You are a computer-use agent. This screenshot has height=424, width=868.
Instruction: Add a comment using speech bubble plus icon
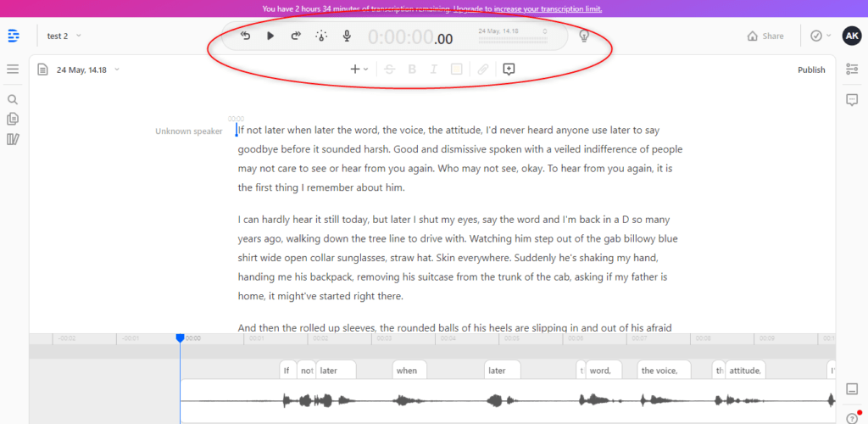pyautogui.click(x=509, y=70)
